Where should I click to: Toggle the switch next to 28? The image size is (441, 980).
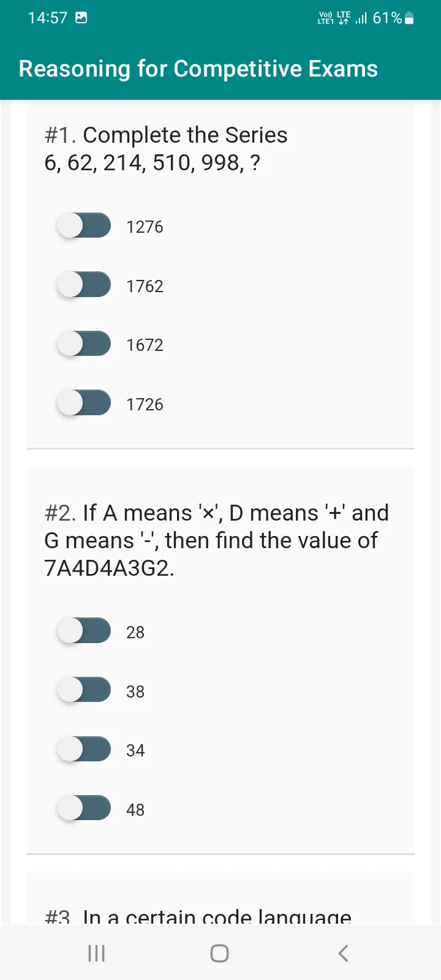(x=84, y=631)
